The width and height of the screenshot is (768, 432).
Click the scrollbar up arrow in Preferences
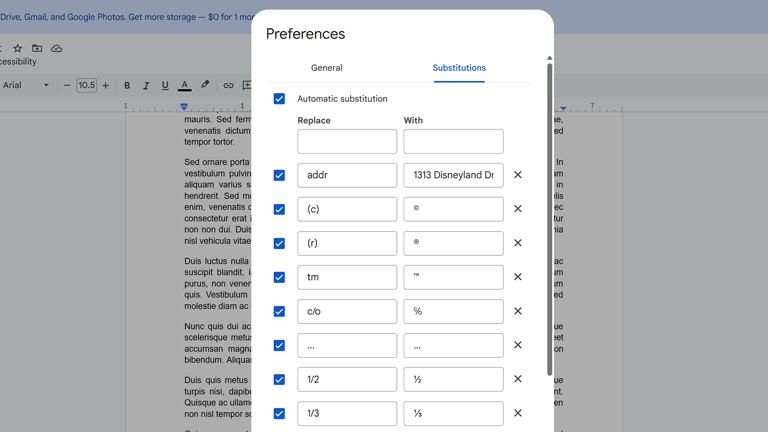coord(550,58)
